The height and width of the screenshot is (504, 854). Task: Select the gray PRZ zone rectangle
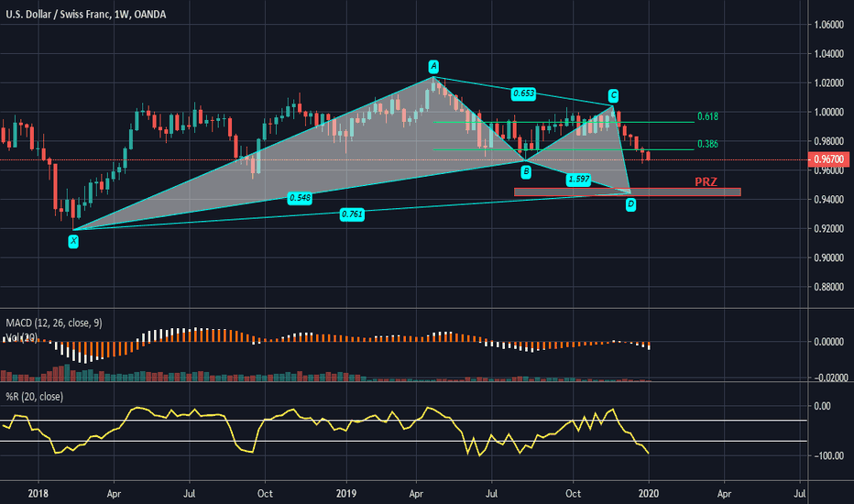627,192
